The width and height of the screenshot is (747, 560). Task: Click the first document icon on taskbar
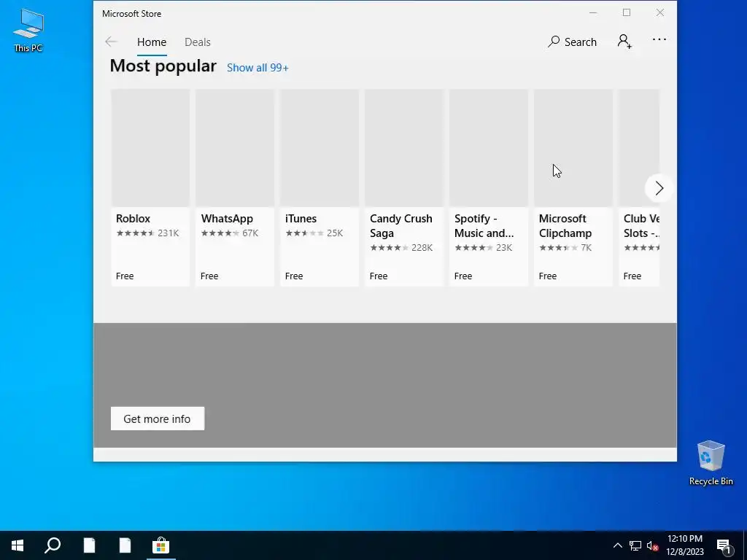tap(89, 545)
